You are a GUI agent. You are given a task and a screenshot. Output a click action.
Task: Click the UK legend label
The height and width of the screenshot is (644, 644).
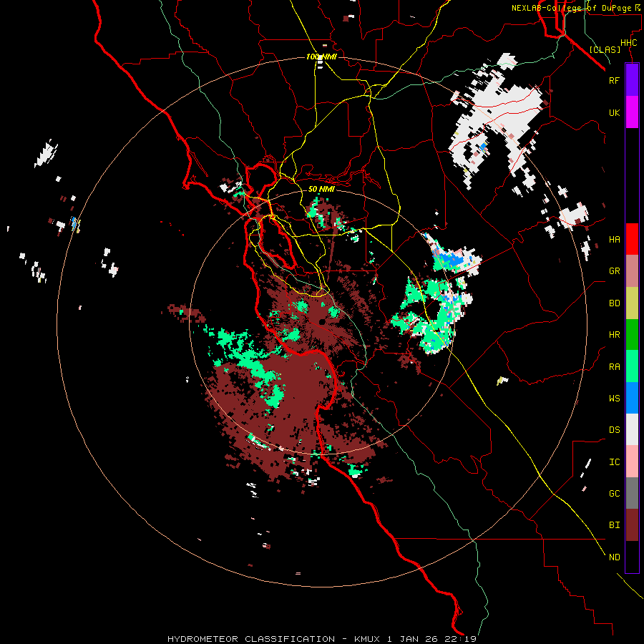pyautogui.click(x=614, y=112)
